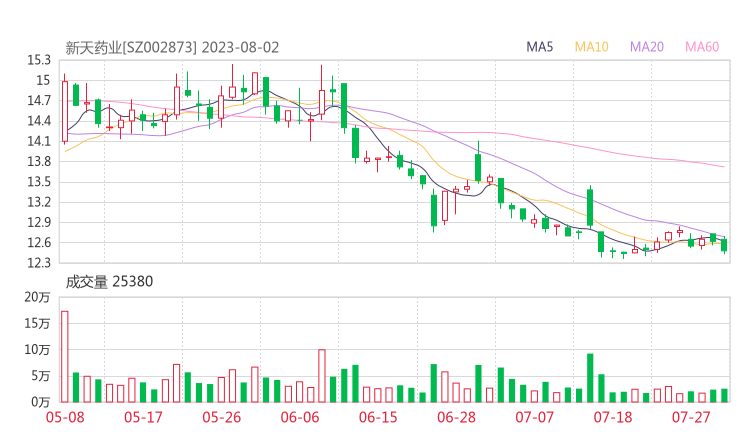Click the tallest volume bar on 05-08

(65, 356)
